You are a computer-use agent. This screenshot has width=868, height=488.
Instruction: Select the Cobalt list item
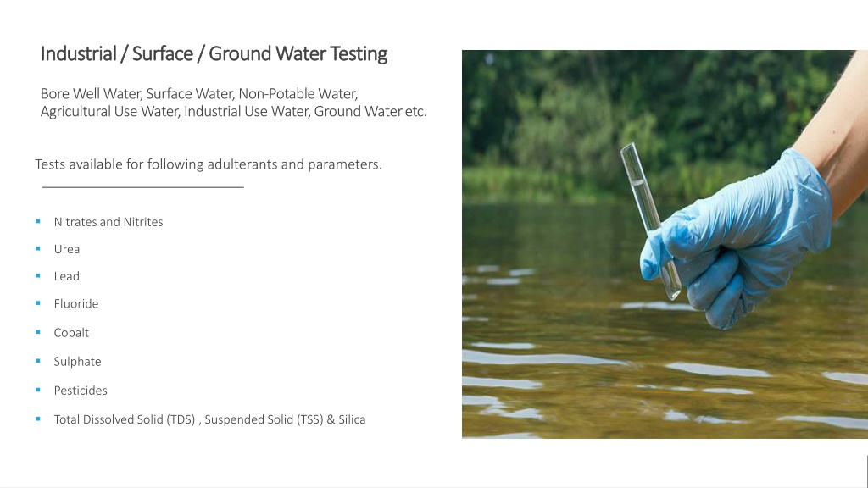coord(71,332)
